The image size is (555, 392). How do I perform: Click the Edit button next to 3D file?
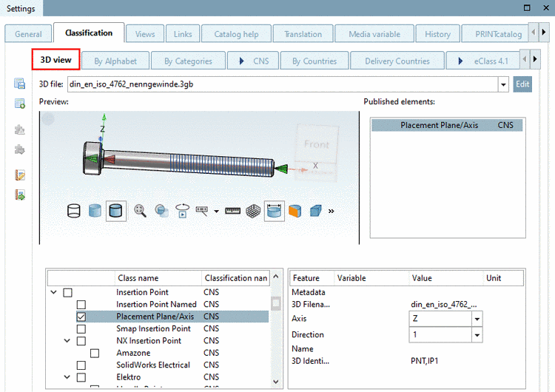(522, 84)
